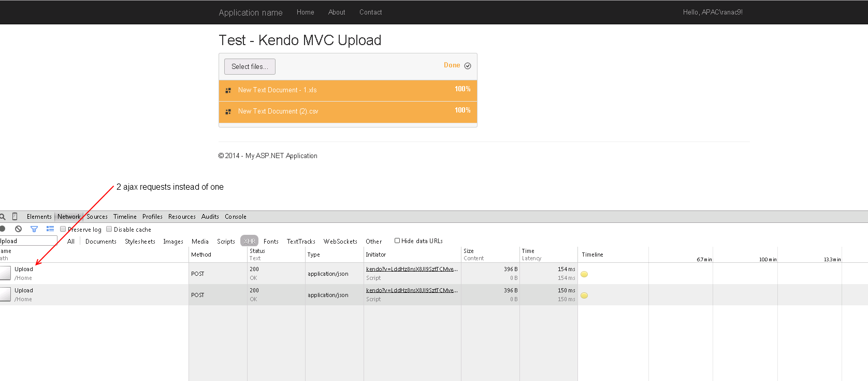Click the record network log button
Screen dimensions: 868x381
[3, 229]
